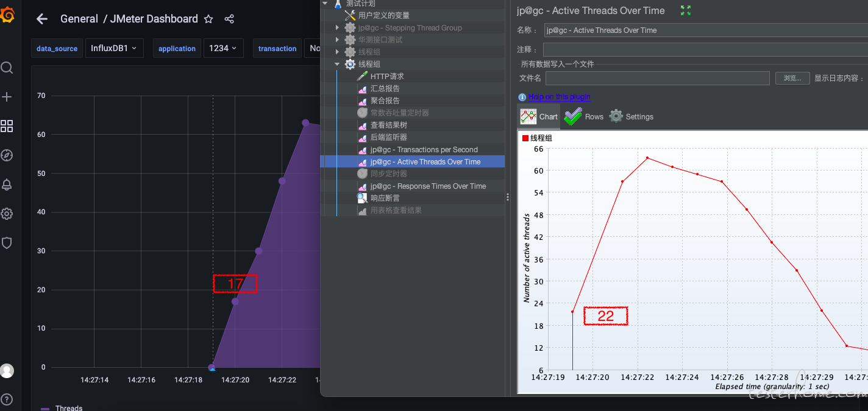Click red 线程组 legend swatch

(x=525, y=138)
